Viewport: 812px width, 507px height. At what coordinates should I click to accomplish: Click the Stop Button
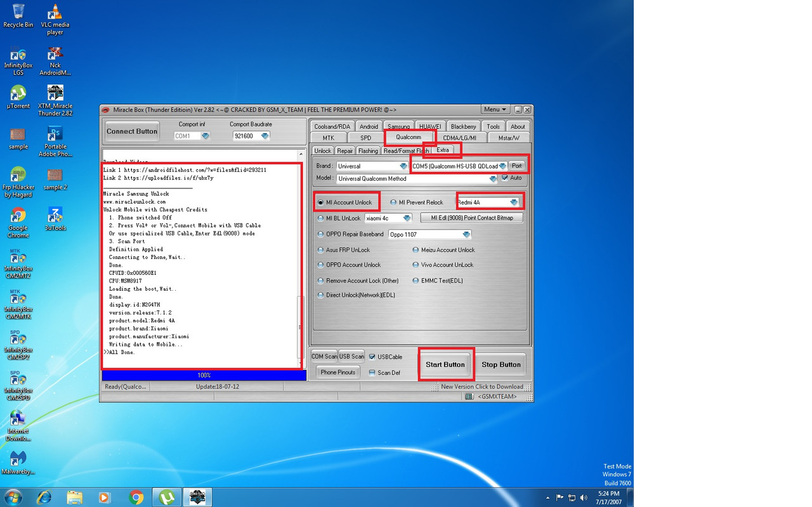[x=501, y=365]
